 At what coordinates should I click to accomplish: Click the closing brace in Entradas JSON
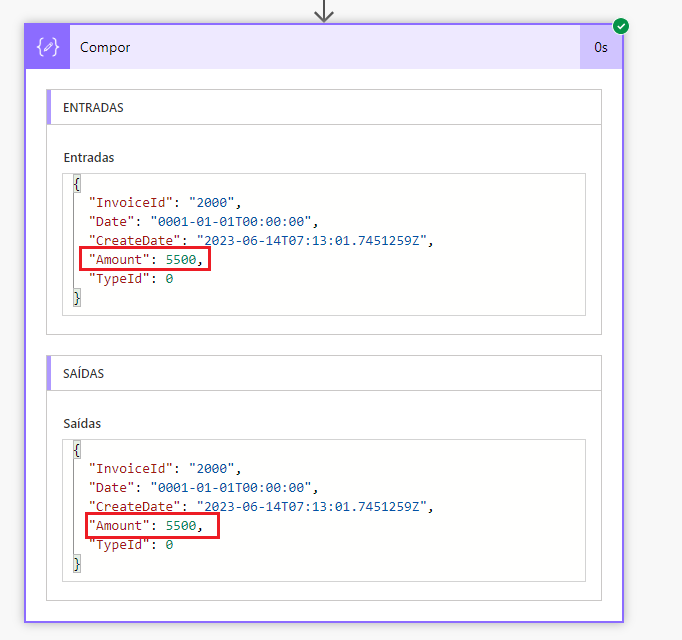(x=77, y=298)
